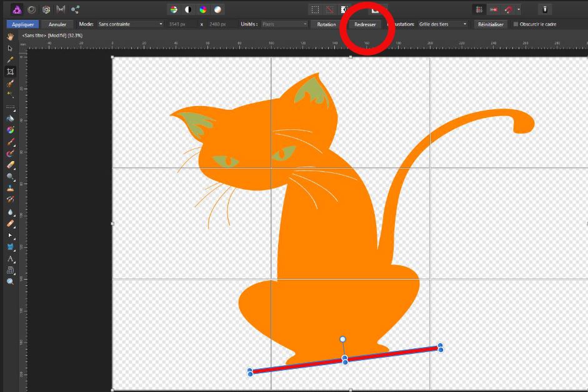Click the Redresser button

[x=365, y=24]
